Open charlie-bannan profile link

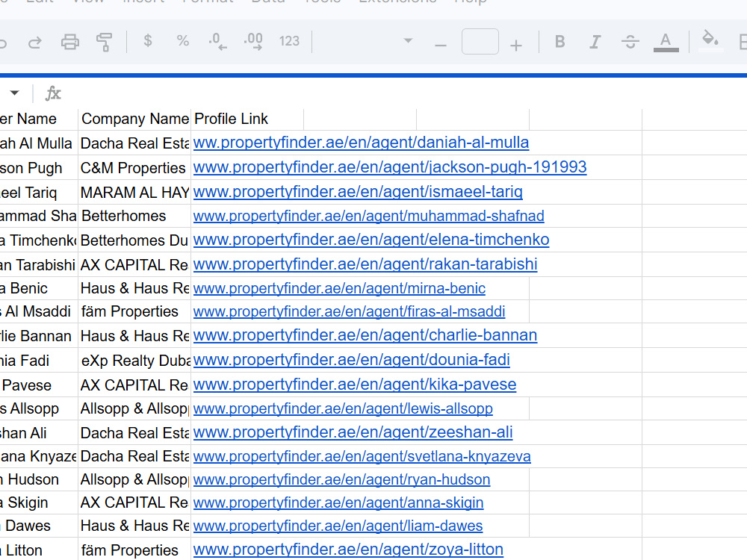coord(365,335)
